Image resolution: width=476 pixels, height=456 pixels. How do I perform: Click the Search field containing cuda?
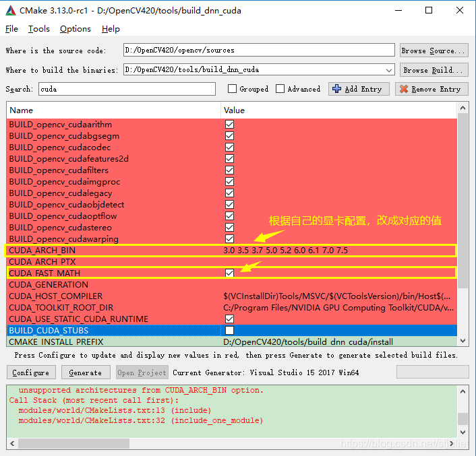point(127,89)
